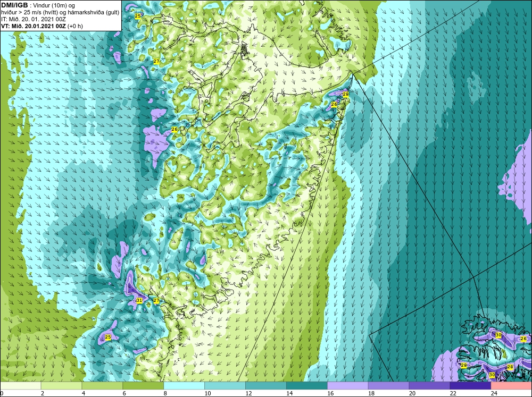This screenshot has height=397, width=532.
Task: Click the '10' value on the legend scale
Action: pos(207,393)
